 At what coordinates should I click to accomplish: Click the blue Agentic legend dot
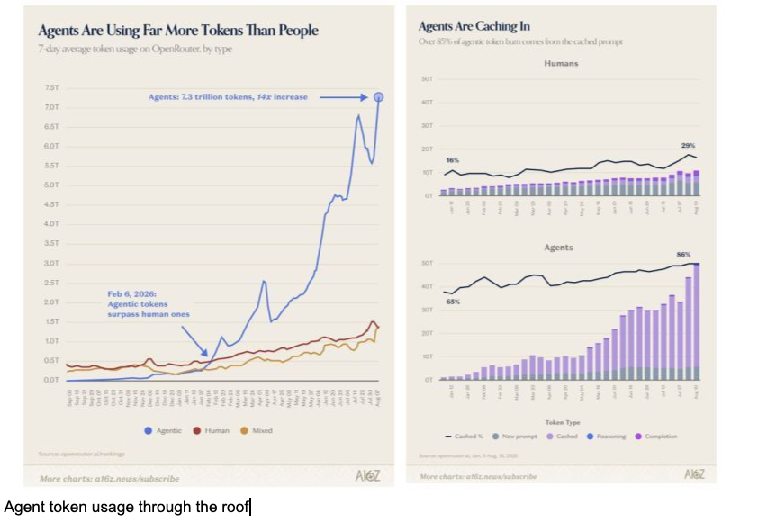pos(148,430)
